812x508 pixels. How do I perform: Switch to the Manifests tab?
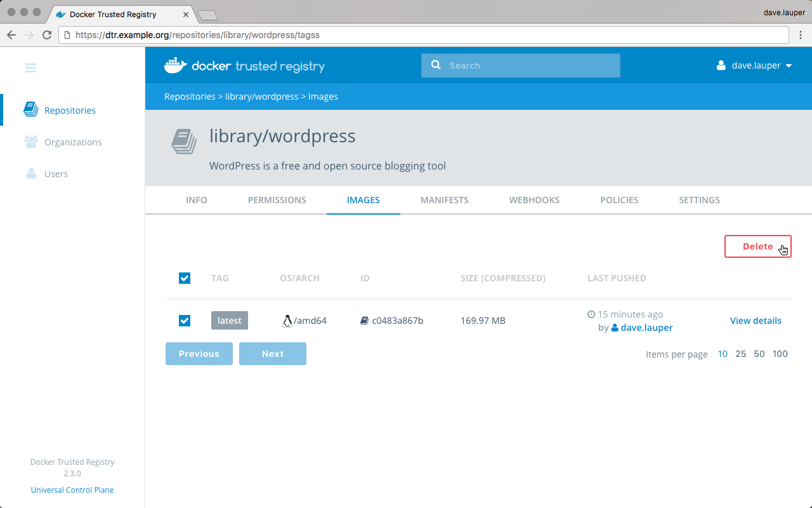click(444, 200)
